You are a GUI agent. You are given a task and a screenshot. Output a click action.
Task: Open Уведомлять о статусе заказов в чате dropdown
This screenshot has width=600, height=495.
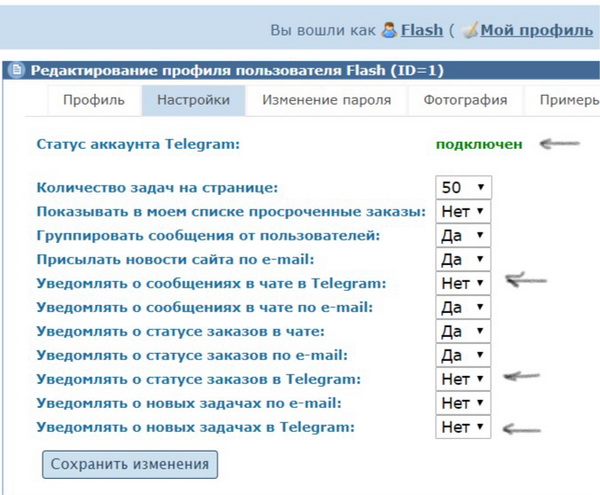tap(463, 332)
